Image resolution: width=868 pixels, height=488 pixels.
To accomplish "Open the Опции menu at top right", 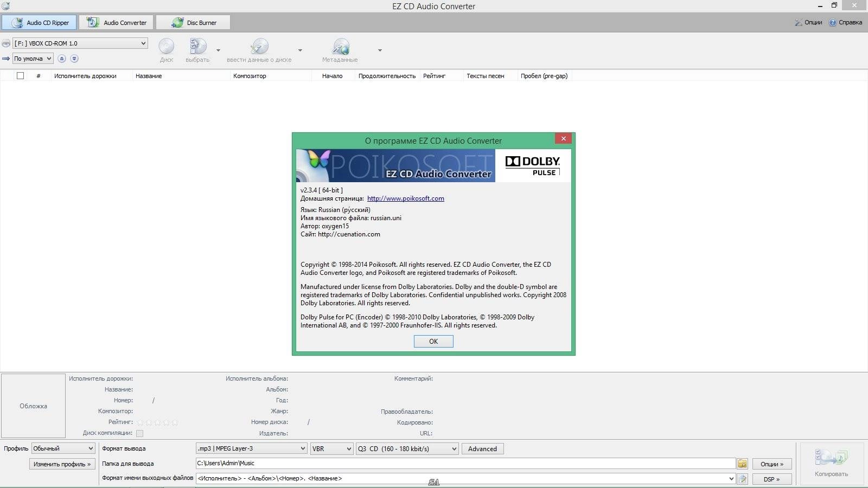I will (808, 22).
